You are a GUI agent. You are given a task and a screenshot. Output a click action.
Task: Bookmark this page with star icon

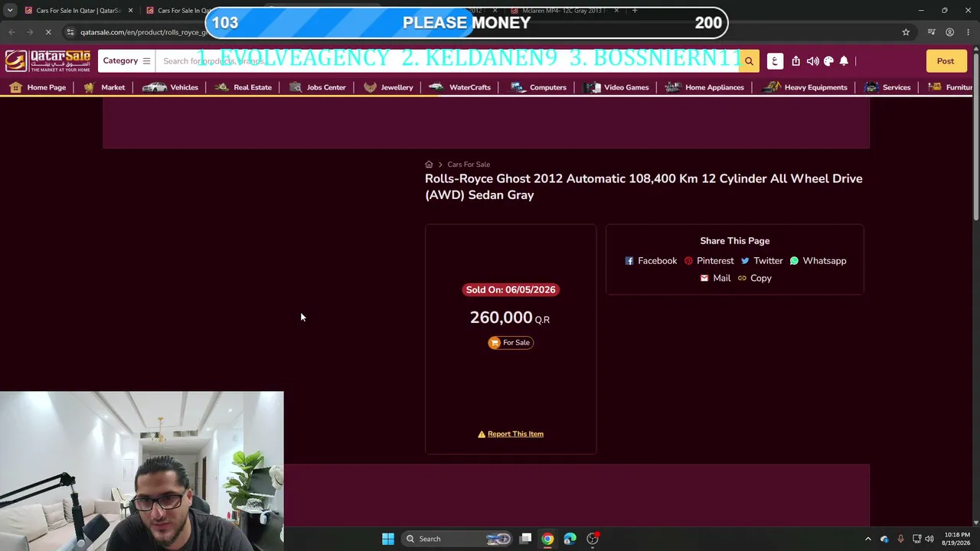[x=906, y=32]
